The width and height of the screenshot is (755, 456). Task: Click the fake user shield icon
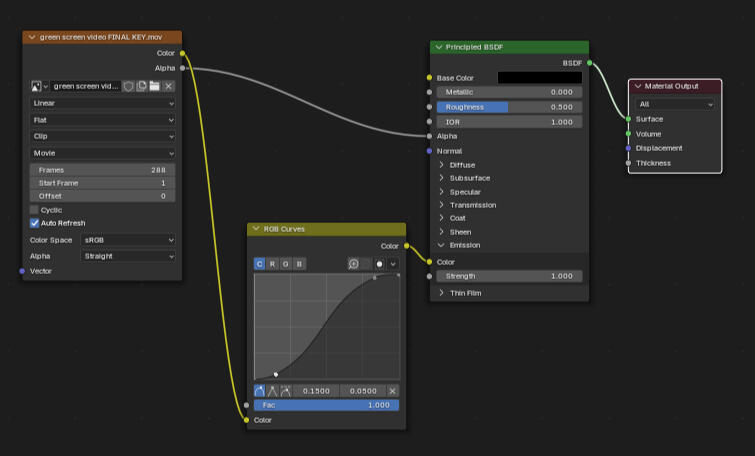[129, 87]
